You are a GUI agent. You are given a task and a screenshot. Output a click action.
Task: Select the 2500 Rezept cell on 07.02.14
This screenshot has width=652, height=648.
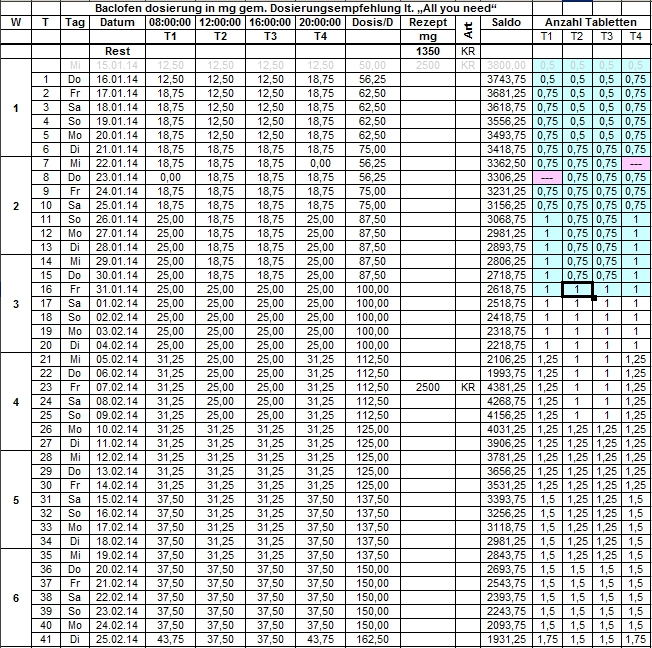(x=428, y=386)
